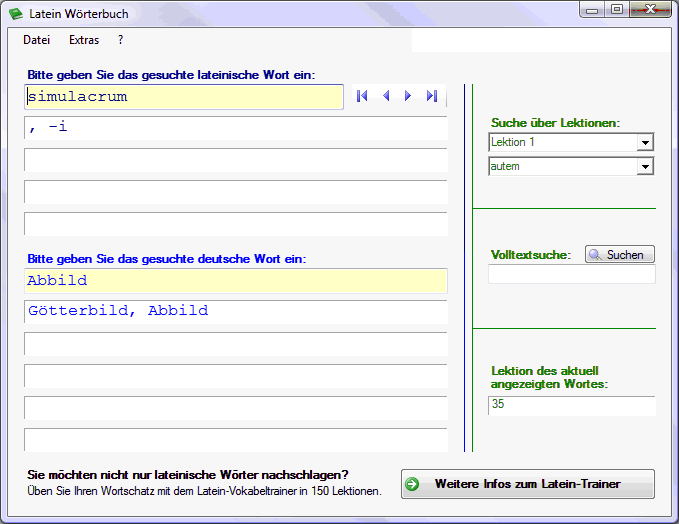Open the Extras menu
Screen dimensions: 679x524
coord(84,41)
